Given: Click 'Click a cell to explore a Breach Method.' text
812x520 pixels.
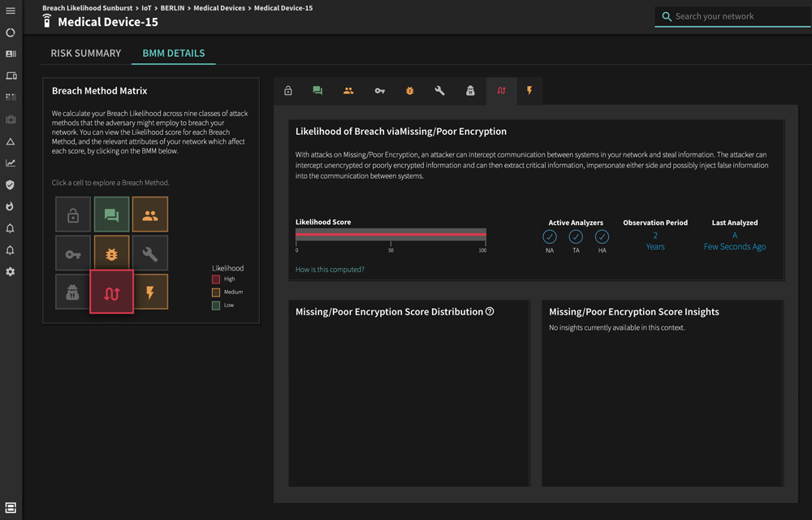Looking at the screenshot, I should coord(110,182).
